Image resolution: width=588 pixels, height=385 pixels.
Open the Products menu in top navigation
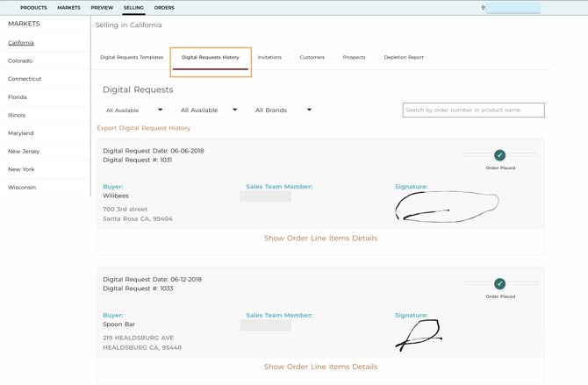33,8
